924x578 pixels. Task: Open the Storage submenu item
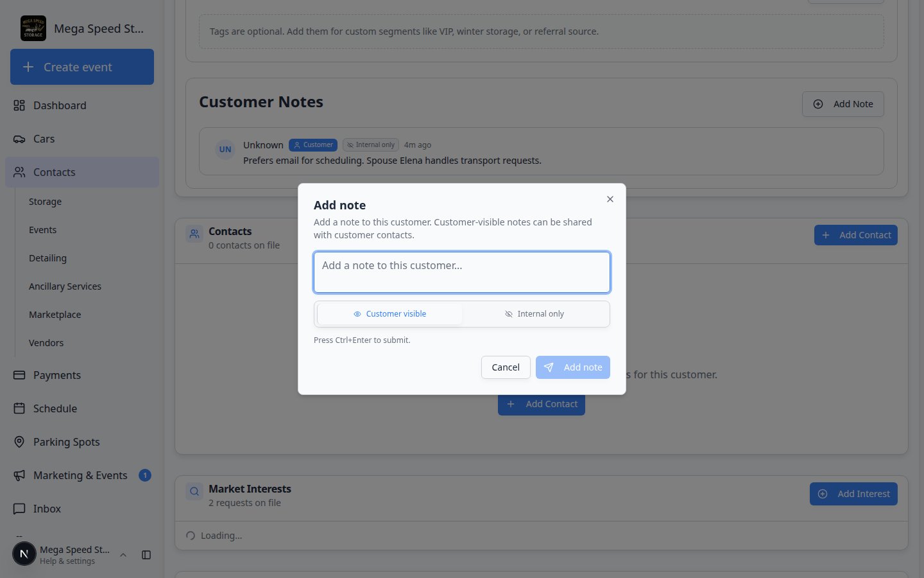[x=45, y=202]
